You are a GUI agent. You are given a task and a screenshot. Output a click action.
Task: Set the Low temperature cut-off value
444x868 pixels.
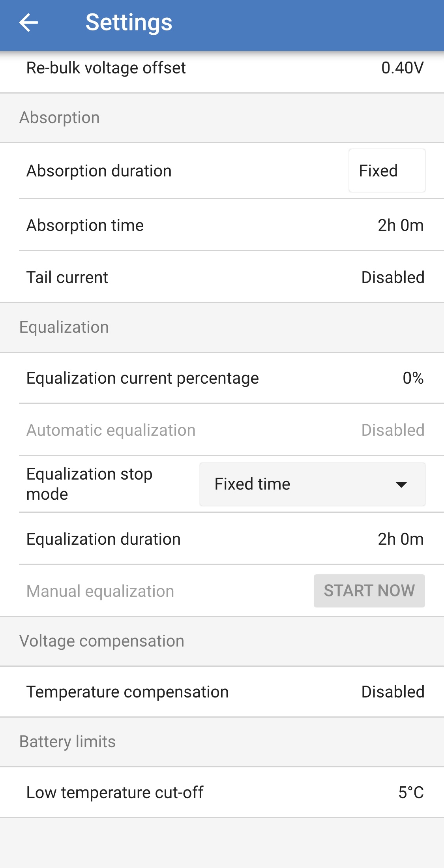(410, 793)
